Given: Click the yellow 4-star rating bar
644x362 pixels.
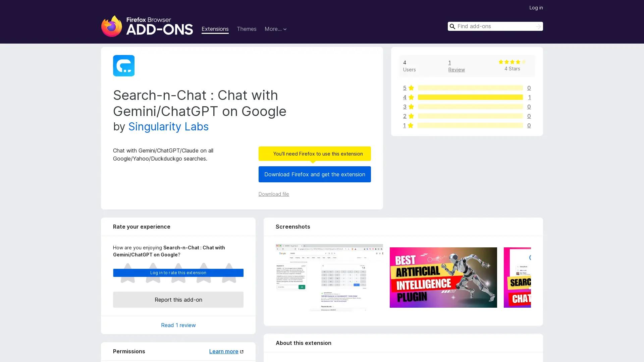Looking at the screenshot, I should click(470, 97).
